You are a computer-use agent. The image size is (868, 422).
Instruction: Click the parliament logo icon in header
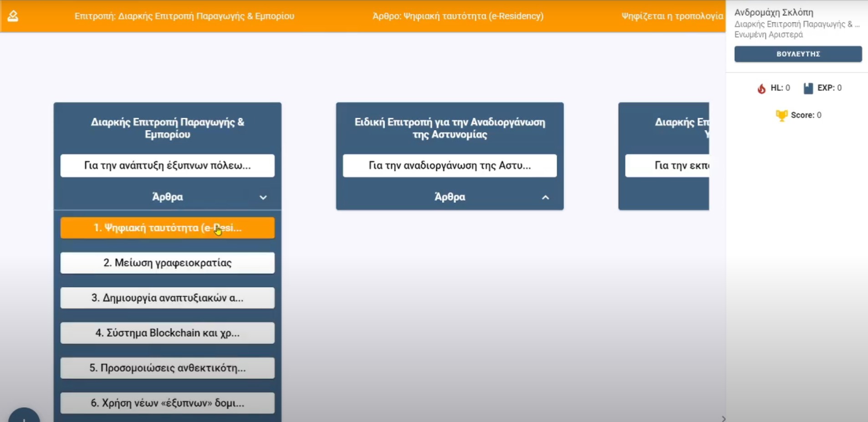coord(13,16)
